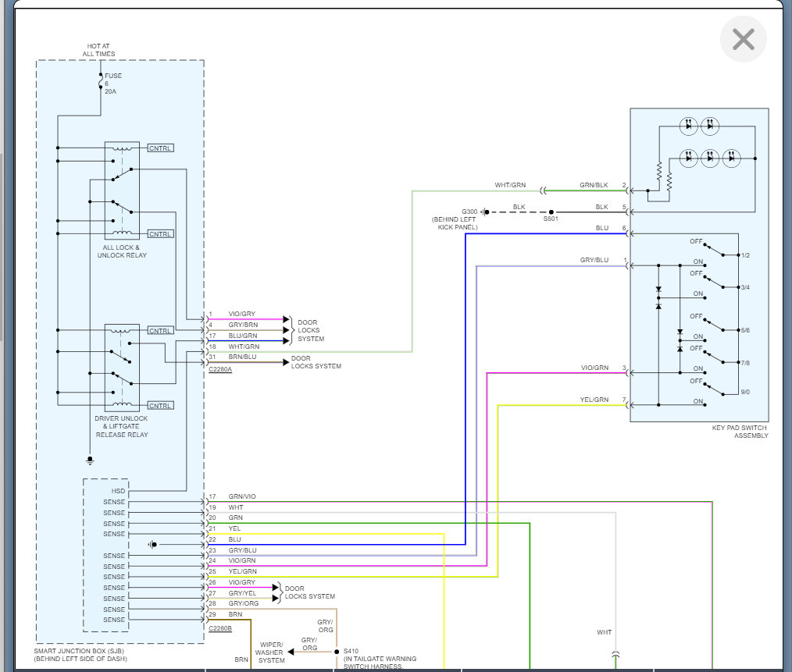Close the wiring diagram viewer

tap(743, 39)
